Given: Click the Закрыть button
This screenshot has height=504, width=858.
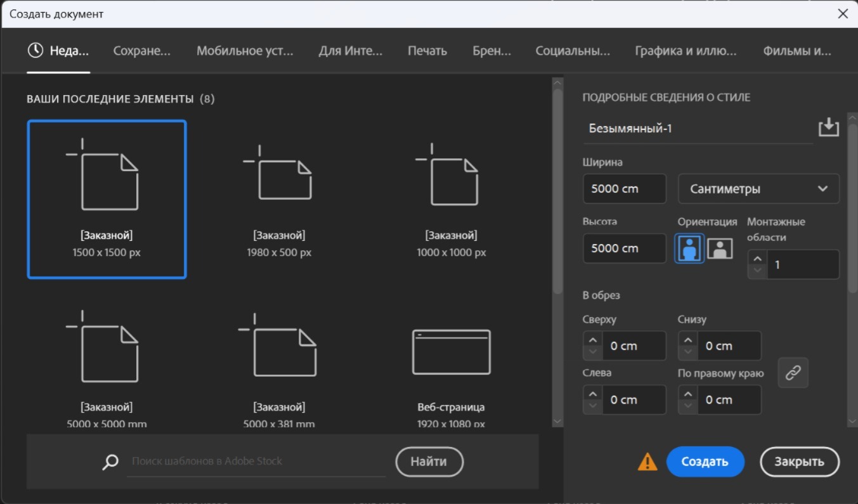Looking at the screenshot, I should pos(799,462).
